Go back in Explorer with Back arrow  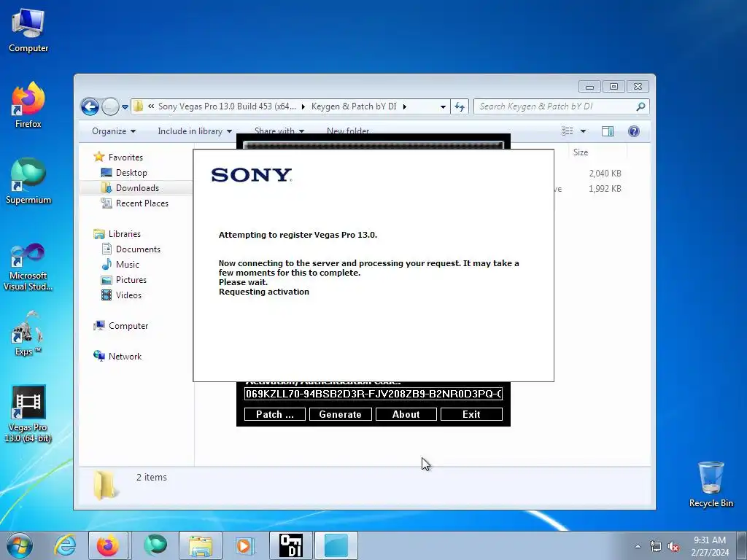pyautogui.click(x=90, y=106)
